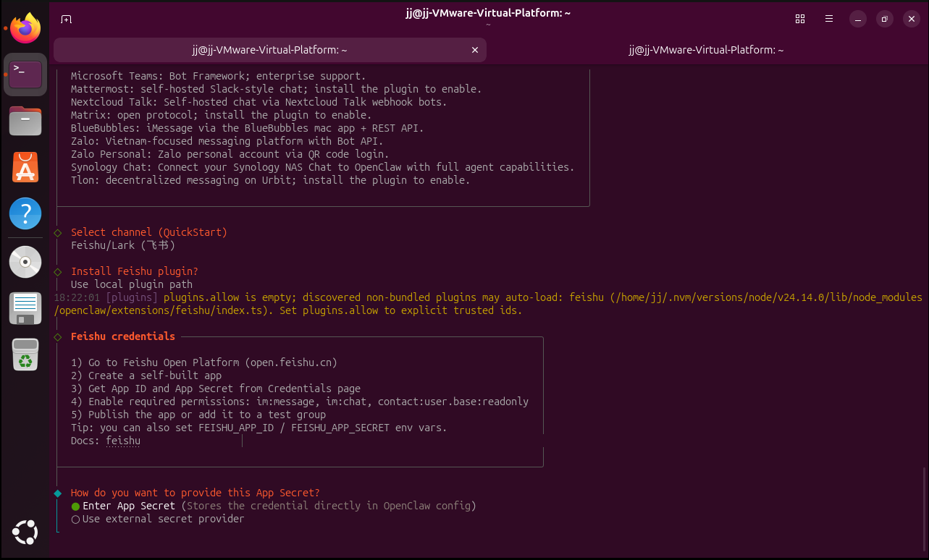This screenshot has width=929, height=560.
Task: Open the terminal hamburger menu
Action: click(829, 20)
